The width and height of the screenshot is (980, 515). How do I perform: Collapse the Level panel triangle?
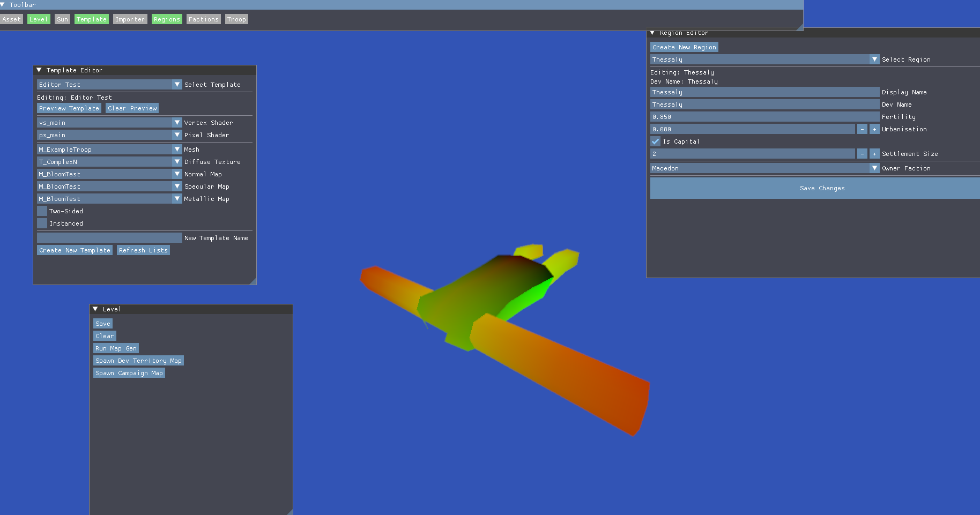[95, 309]
